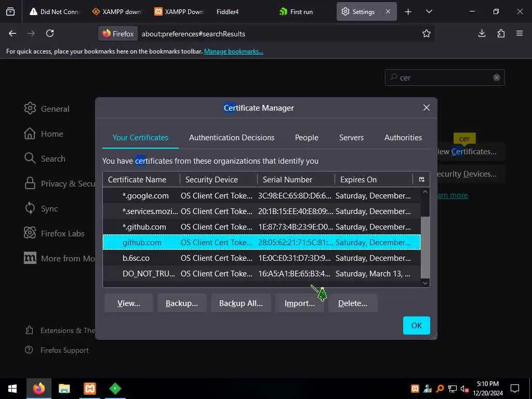The height and width of the screenshot is (399, 532).
Task: Open a new tab with plus button
Action: 408,12
